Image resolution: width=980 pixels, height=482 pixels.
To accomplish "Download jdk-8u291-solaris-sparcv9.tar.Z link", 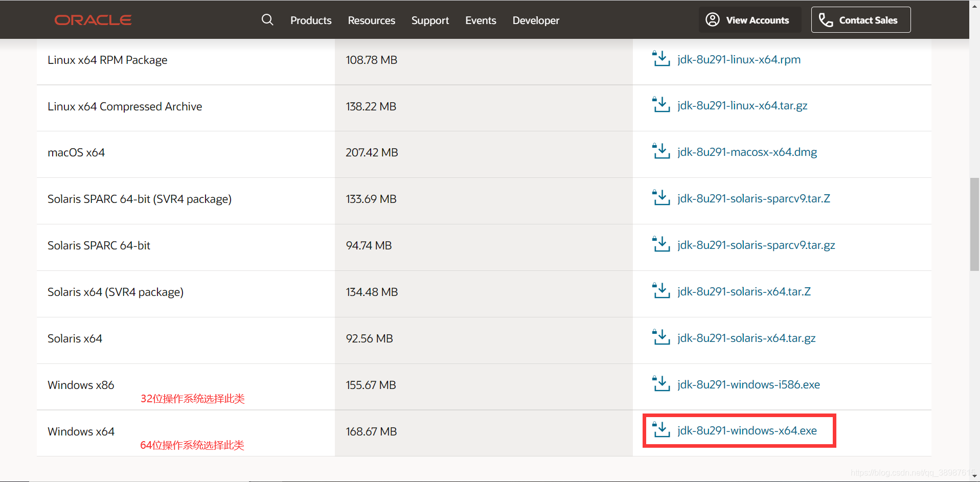I will coord(754,198).
